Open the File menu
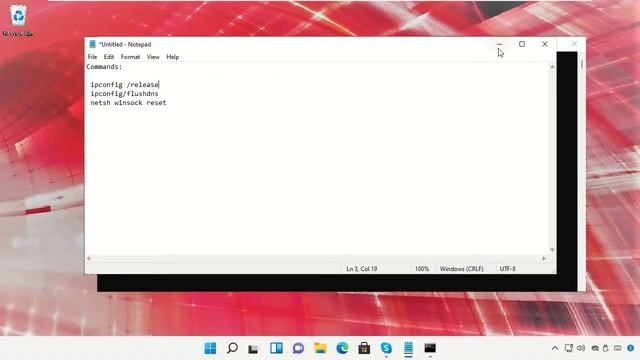The image size is (640, 360). tap(93, 57)
